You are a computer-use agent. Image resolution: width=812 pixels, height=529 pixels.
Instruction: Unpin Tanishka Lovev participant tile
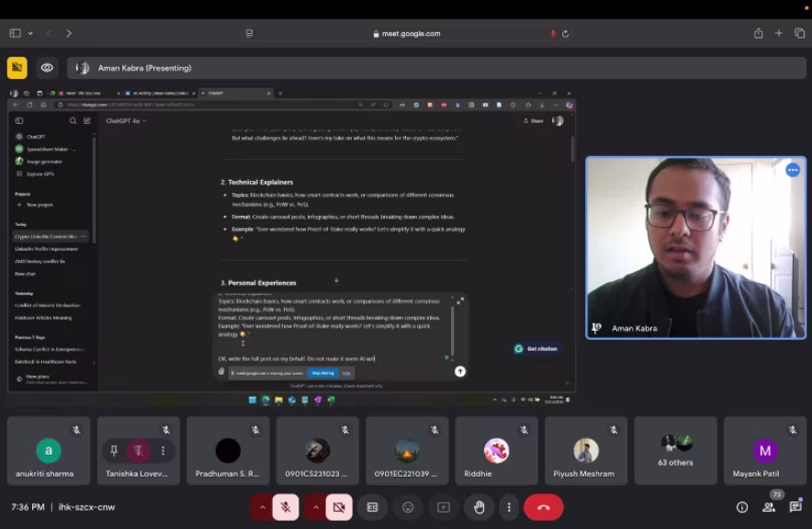pyautogui.click(x=114, y=450)
